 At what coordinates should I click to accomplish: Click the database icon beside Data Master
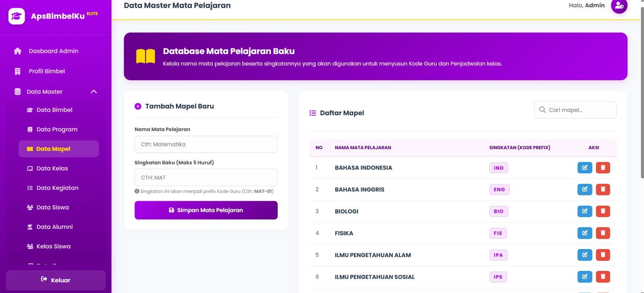tap(18, 91)
